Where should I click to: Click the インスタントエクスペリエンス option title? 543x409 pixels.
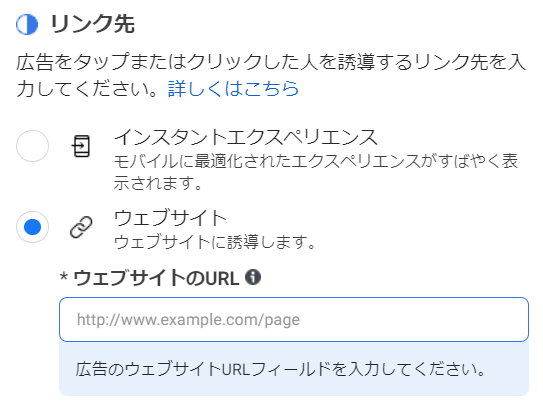[x=246, y=137]
